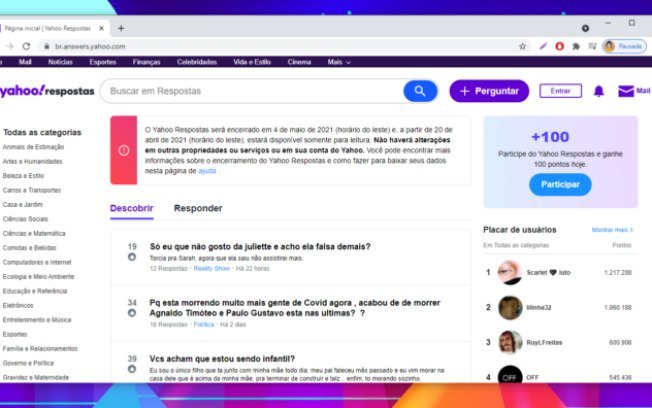652x408 pixels.
Task: Select category Ecologia e Meio Ambiente
Action: [x=38, y=277]
